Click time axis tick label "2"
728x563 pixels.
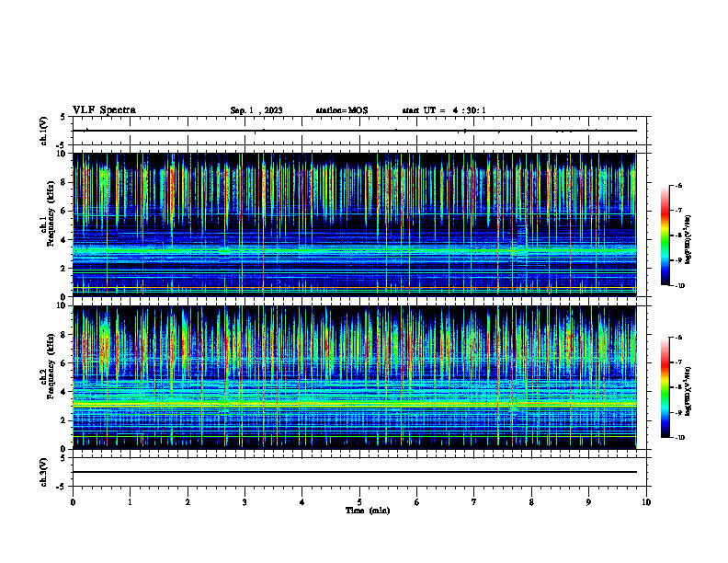coord(188,502)
